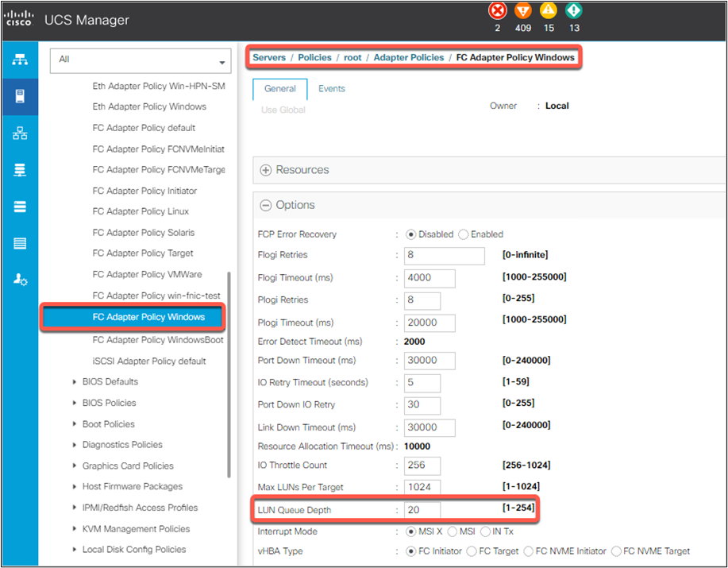Expand Diagnostics Policies tree node

(x=75, y=445)
